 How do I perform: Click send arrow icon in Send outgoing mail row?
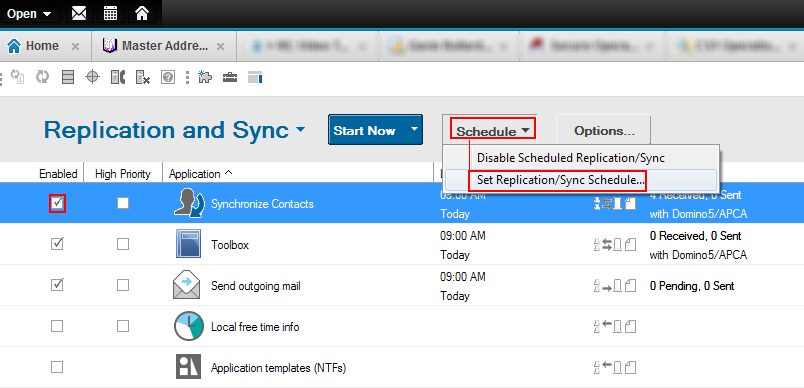[x=615, y=286]
